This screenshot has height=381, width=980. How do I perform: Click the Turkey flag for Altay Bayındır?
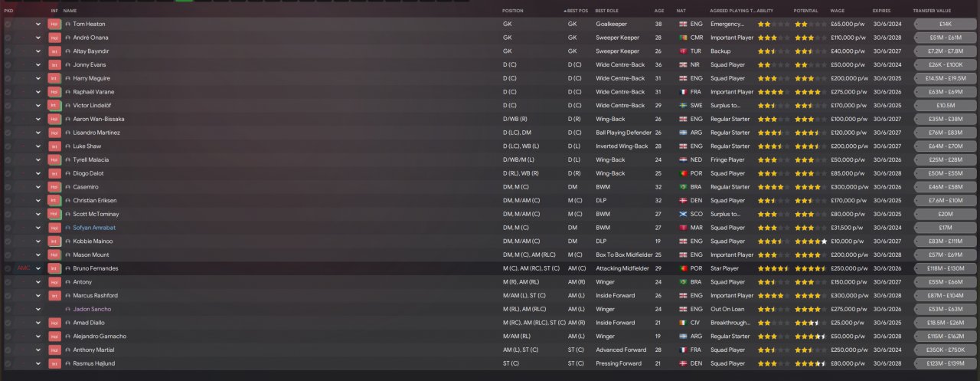(682, 51)
